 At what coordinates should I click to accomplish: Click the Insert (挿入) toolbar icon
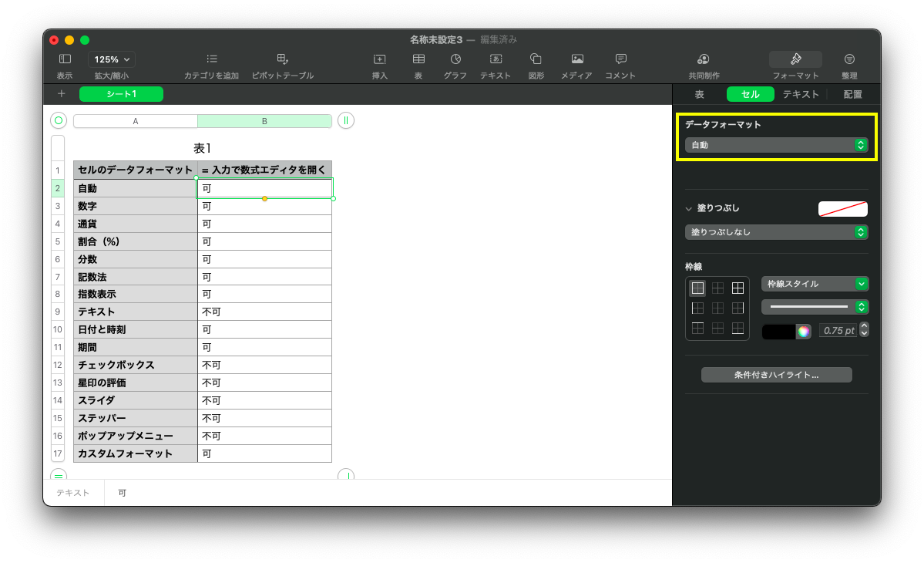click(379, 59)
